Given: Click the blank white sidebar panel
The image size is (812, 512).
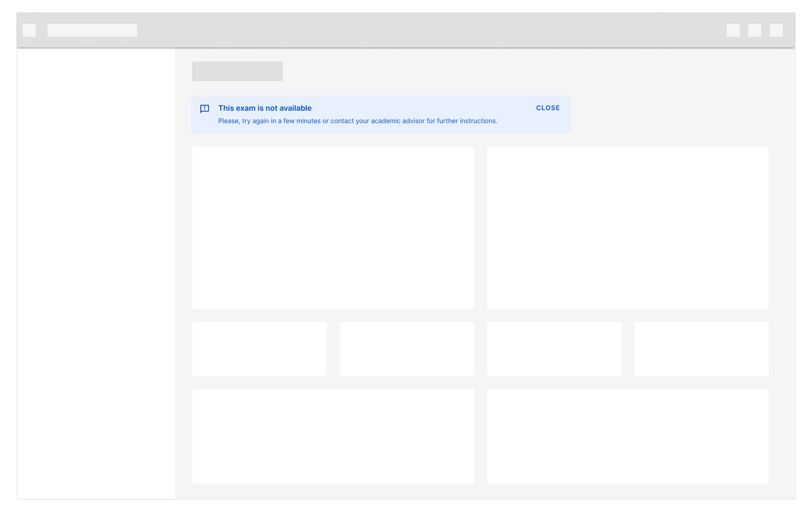Looking at the screenshot, I should click(x=96, y=270).
